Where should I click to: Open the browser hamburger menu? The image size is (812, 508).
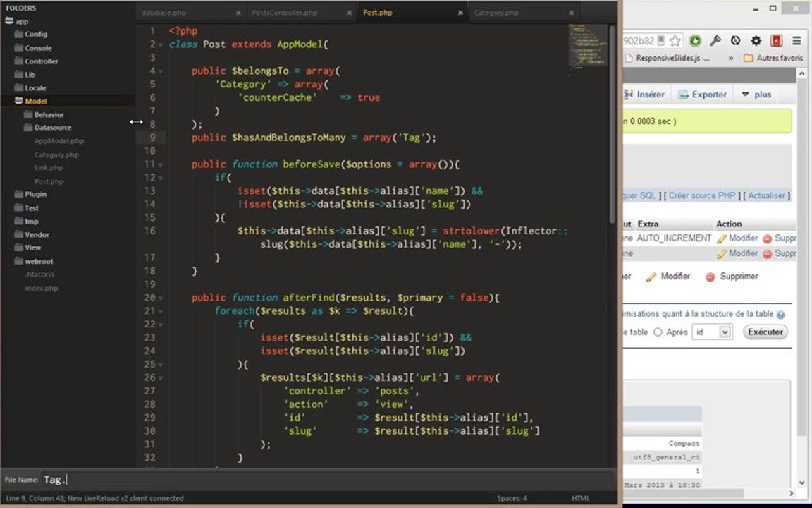coord(797,40)
